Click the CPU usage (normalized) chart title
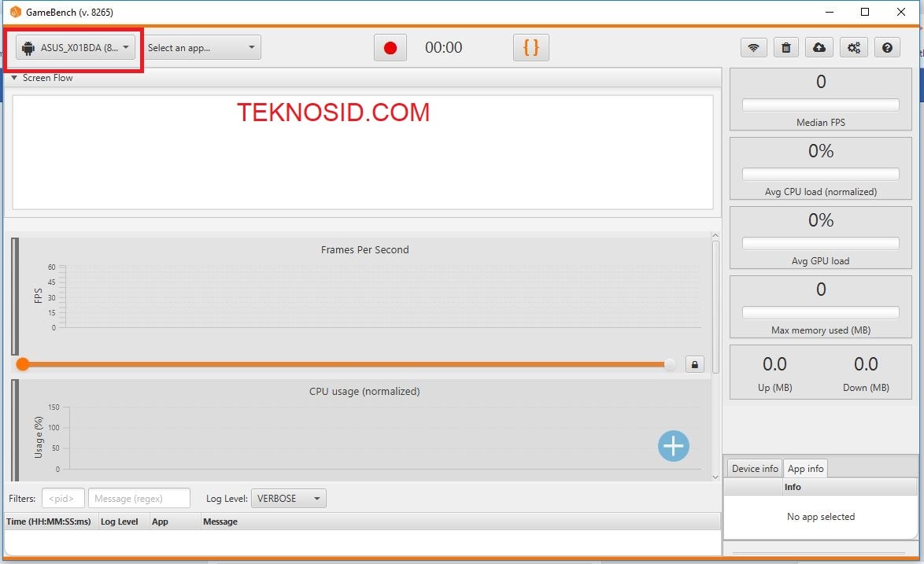 364,392
